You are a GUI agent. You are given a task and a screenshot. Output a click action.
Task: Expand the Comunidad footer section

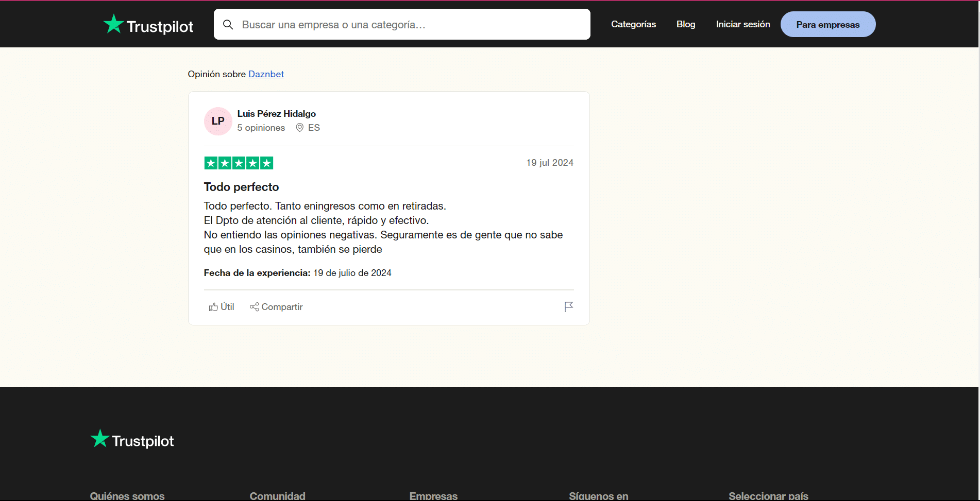pyautogui.click(x=277, y=495)
